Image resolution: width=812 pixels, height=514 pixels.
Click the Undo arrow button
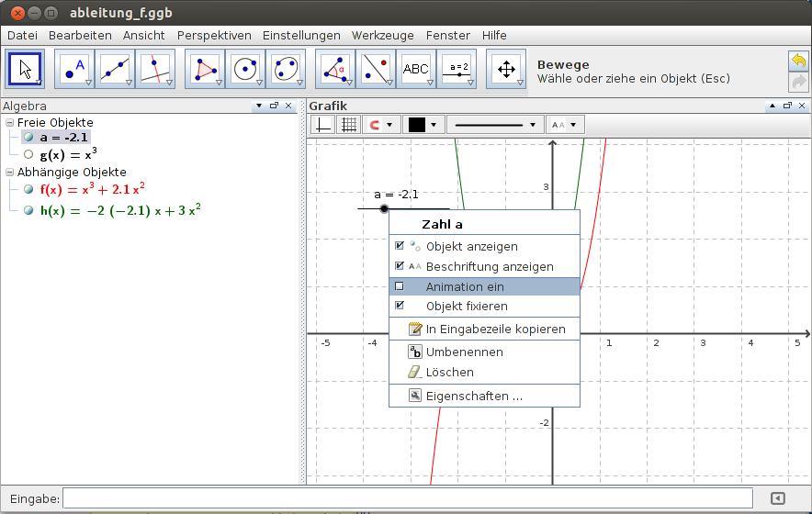[798, 61]
